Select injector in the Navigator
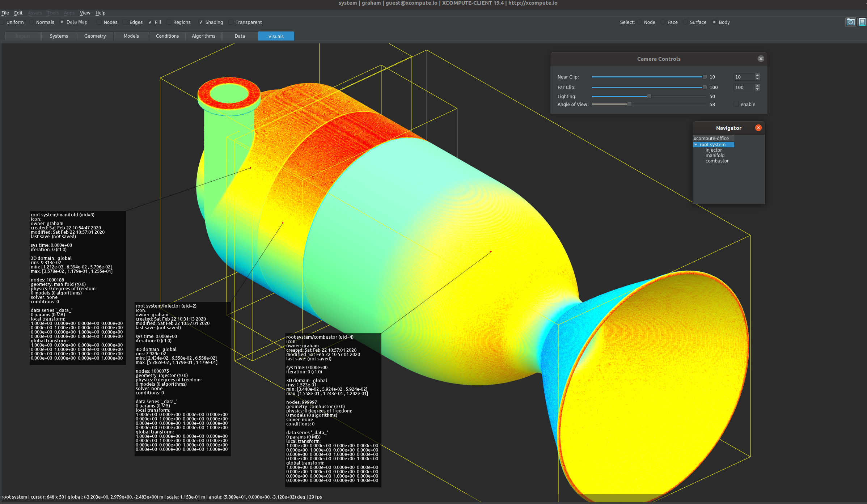The height and width of the screenshot is (504, 867). click(x=713, y=150)
